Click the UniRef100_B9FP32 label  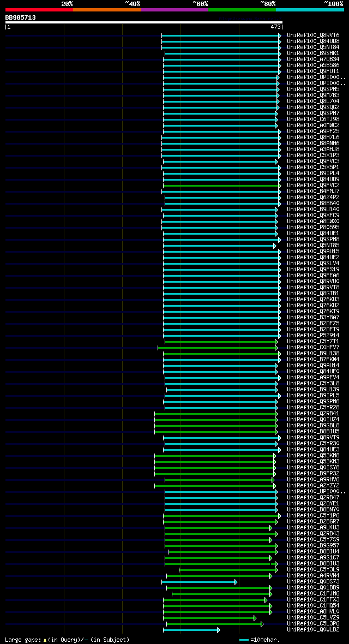click(x=313, y=474)
